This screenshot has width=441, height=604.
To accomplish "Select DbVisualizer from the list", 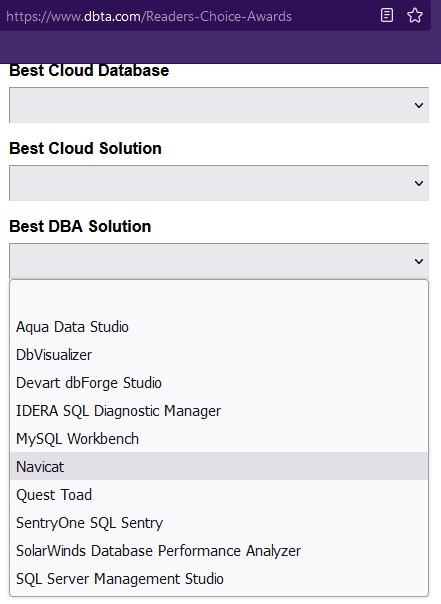I will tap(219, 355).
